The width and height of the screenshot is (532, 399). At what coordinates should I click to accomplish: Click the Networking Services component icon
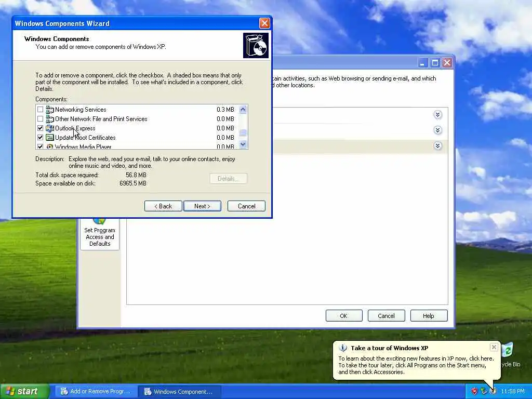click(x=50, y=110)
